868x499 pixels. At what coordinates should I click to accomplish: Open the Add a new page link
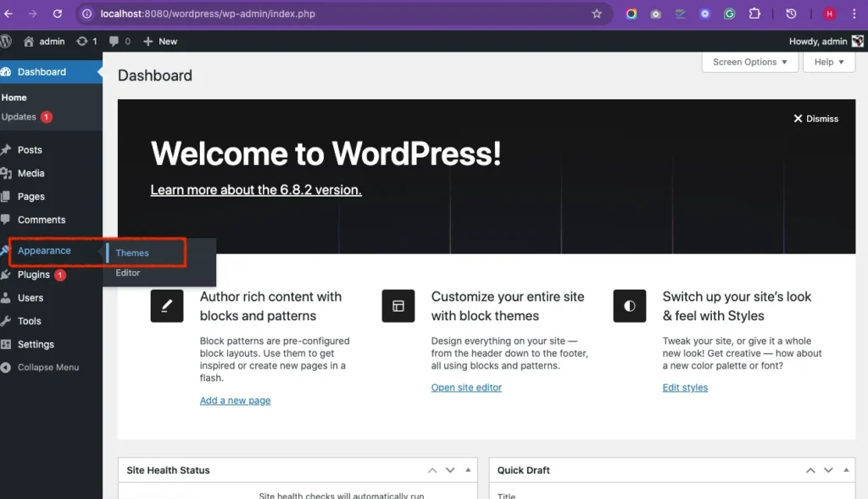pos(235,400)
